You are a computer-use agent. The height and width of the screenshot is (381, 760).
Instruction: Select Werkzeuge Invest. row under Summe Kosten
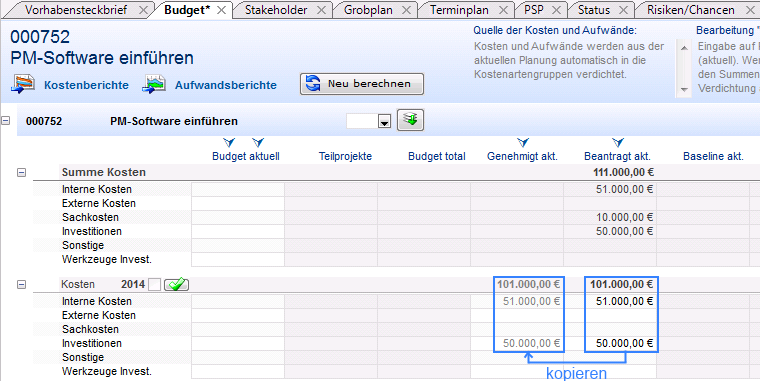(x=107, y=259)
